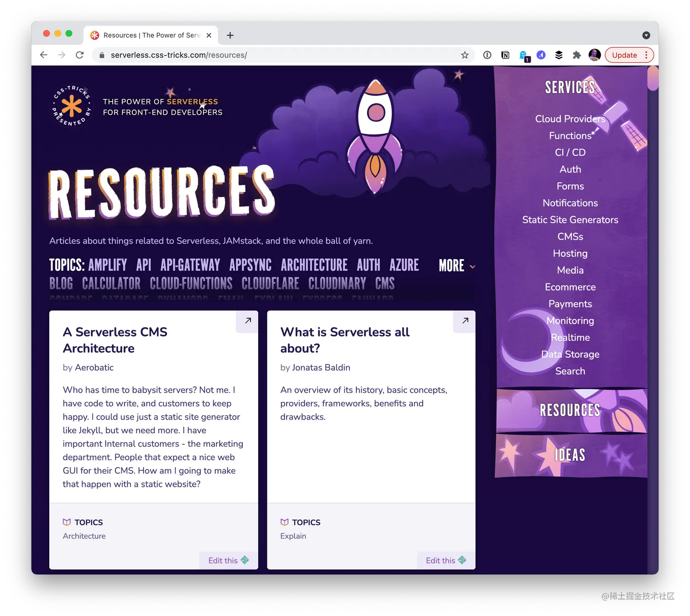Viewport: 690px width, 616px height.
Task: Filter by the API topic
Action: 144,265
